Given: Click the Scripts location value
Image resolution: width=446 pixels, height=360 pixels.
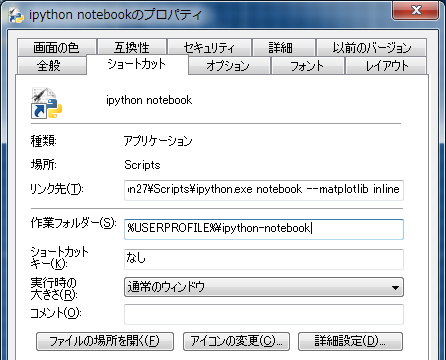Looking at the screenshot, I should tap(142, 165).
